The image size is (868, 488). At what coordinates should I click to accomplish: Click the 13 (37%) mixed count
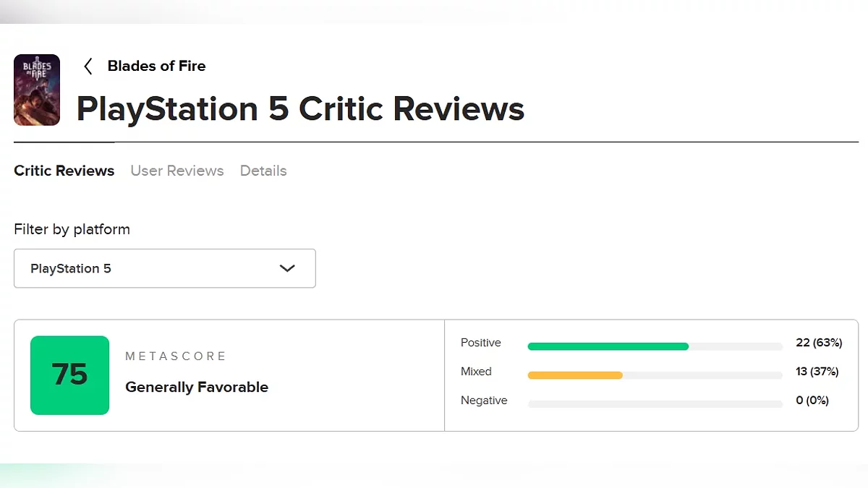point(817,372)
